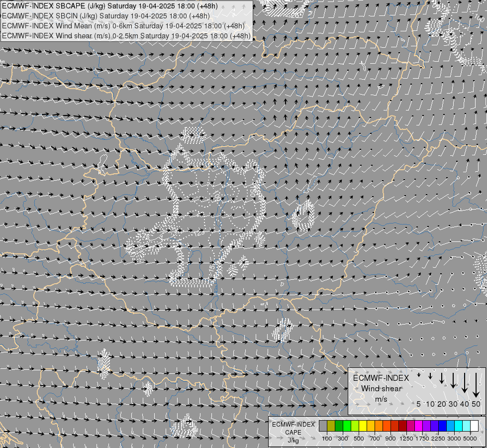
Task: Click the '50' value under wind shear arrows
Action: coord(476,404)
